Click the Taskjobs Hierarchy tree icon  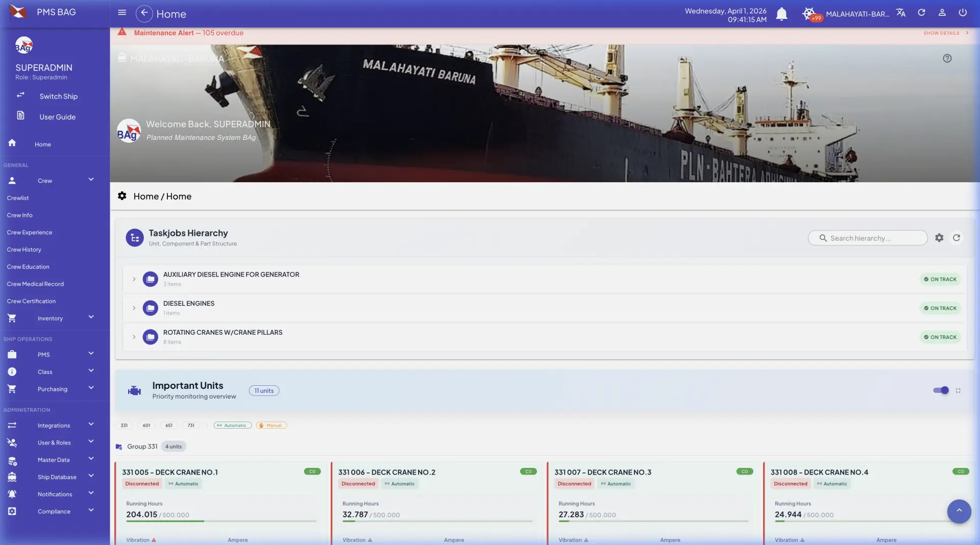point(135,238)
